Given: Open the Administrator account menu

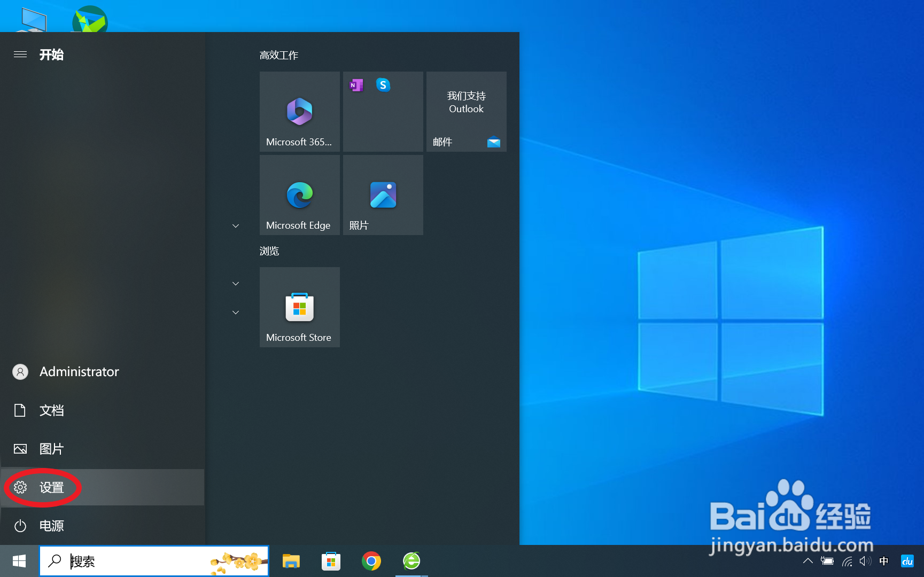Looking at the screenshot, I should [x=102, y=372].
